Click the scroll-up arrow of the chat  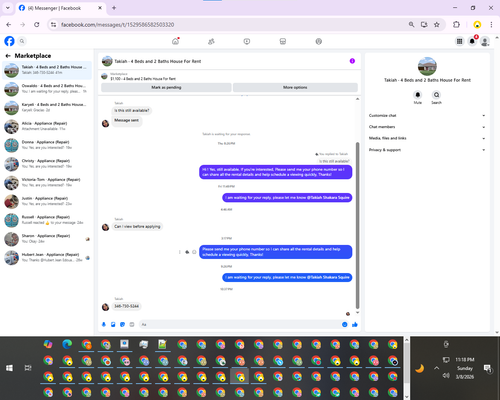[x=357, y=99]
